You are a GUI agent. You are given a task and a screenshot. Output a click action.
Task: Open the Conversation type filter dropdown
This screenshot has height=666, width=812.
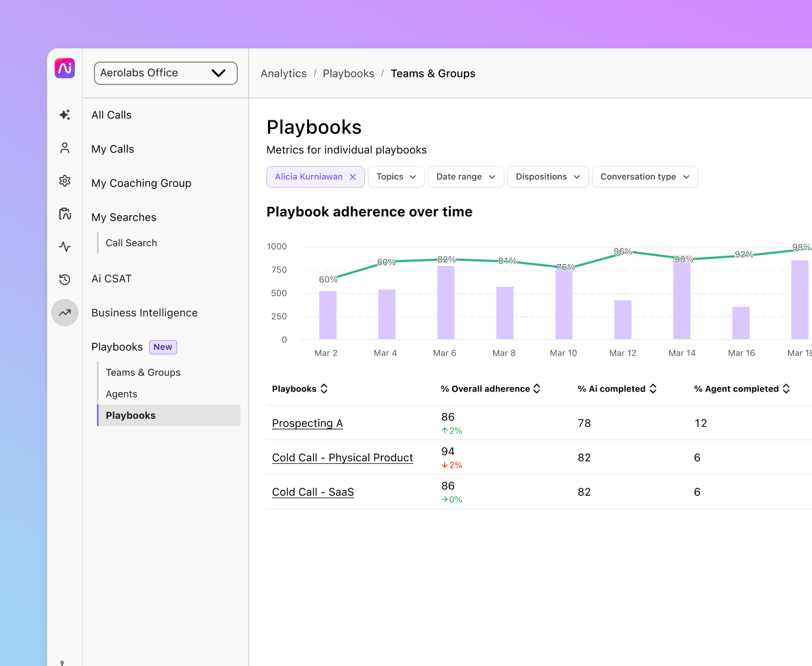tap(645, 176)
